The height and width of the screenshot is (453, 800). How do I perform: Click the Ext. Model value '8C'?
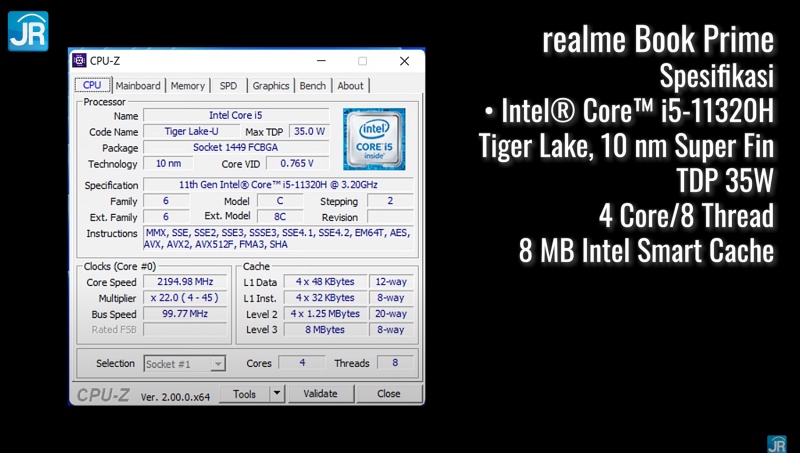coord(280,216)
